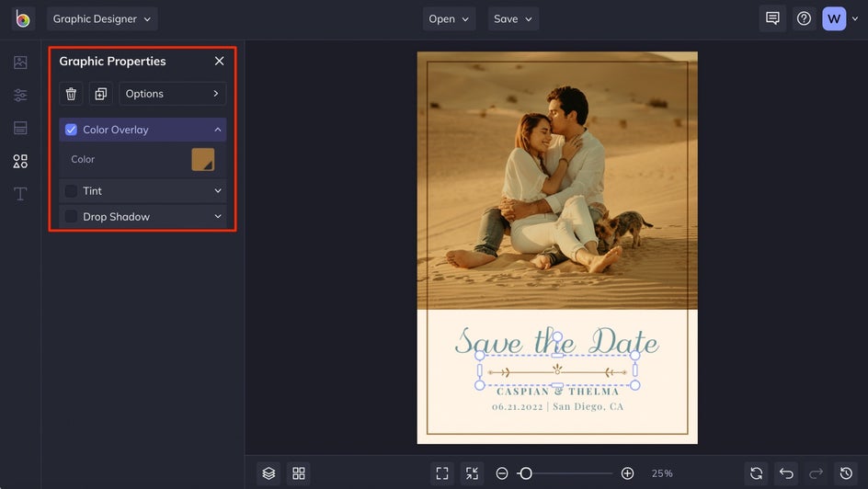The height and width of the screenshot is (489, 868).
Task: Expand the Drop Shadow section chevron
Action: 218,217
